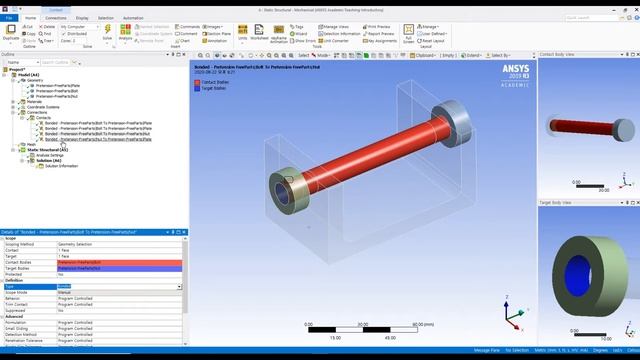Click Key Assignments
640x360 pixels.
[380, 40]
